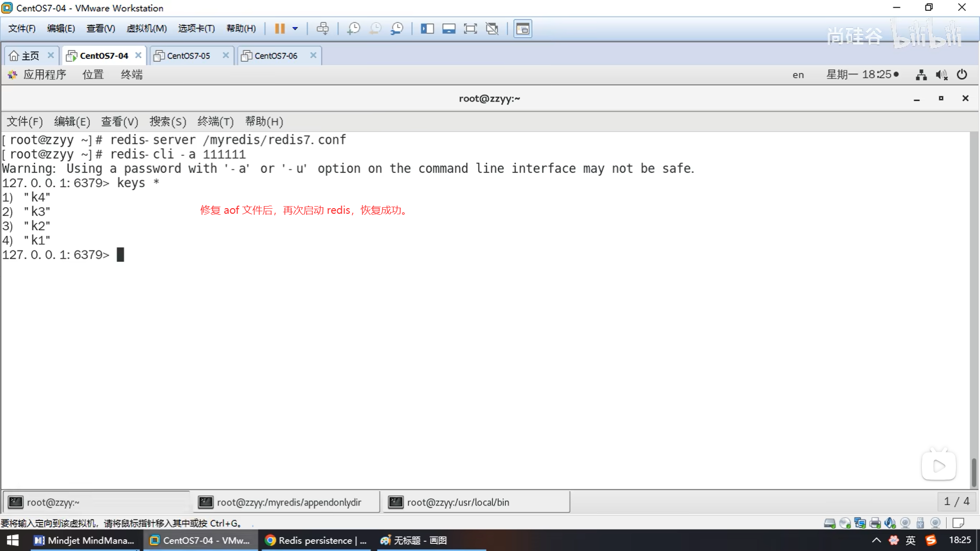
Task: Open the power options dropdown arrow
Action: click(295, 29)
